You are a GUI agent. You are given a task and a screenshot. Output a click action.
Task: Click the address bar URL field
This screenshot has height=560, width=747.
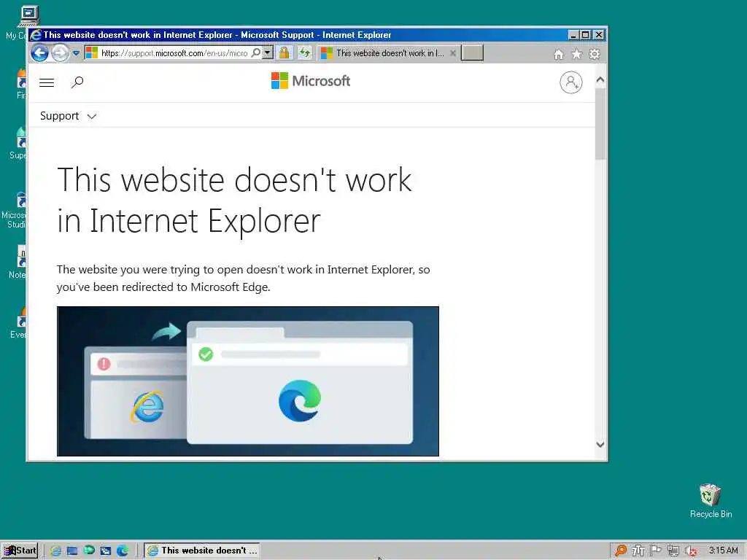(x=174, y=52)
